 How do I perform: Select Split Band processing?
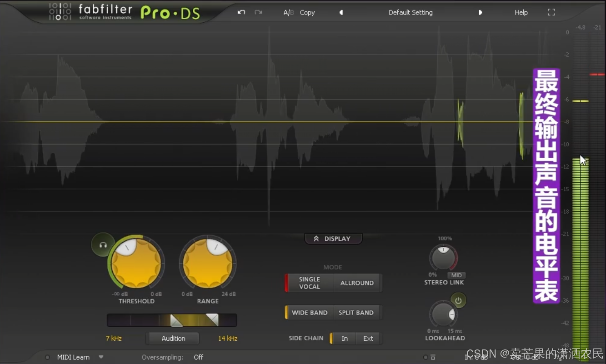(x=356, y=313)
